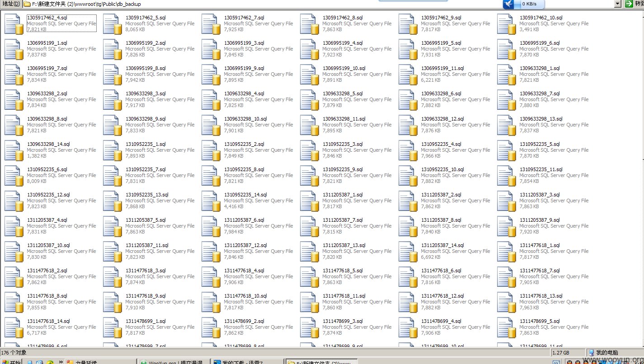
Task: Click the 1311205387_1.sql file icon
Action: point(309,201)
